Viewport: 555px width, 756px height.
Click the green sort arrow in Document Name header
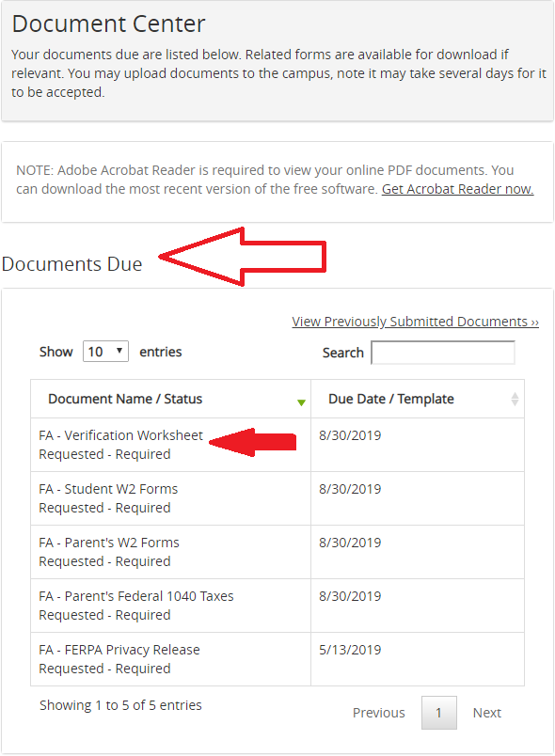coord(301,402)
